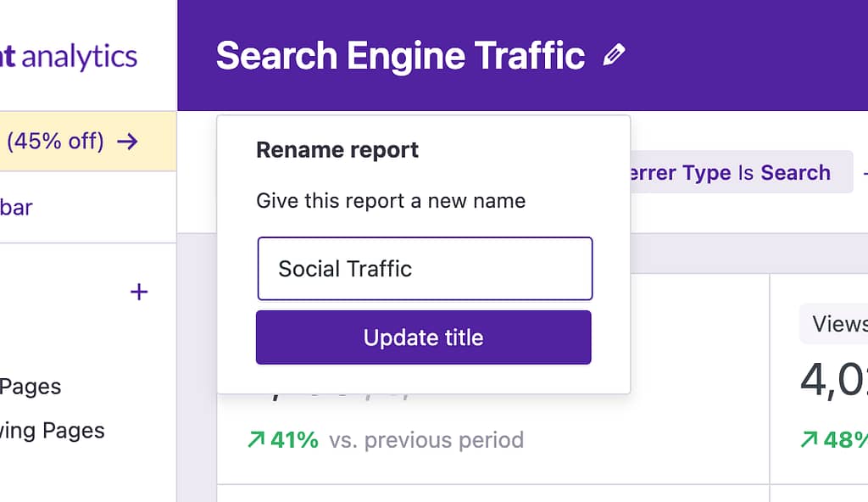This screenshot has height=502, width=868.
Task: Click the Search Engine Traffic report title
Action: coord(400,56)
